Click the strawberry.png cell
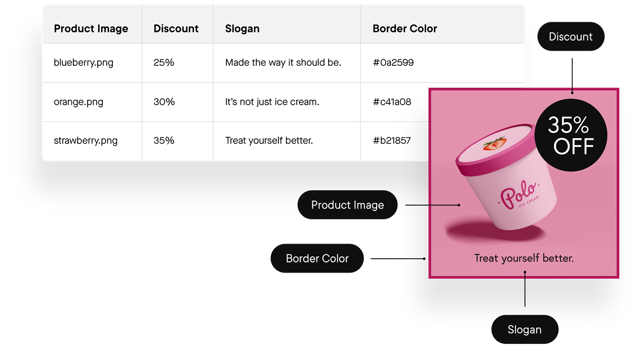644x353 pixels. coord(92,141)
